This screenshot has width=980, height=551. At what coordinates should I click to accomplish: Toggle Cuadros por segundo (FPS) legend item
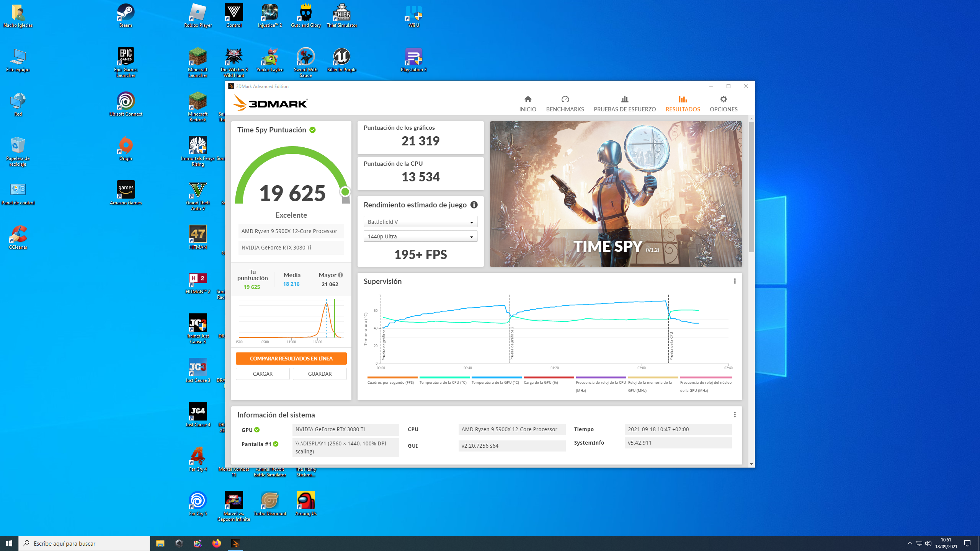392,380
